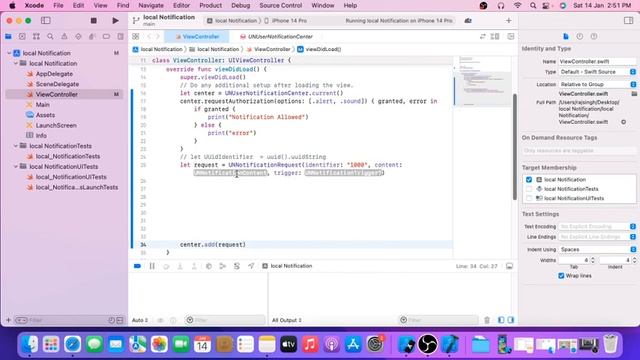
Task: Toggle the debug area visibility button
Action: pyautogui.click(x=509, y=266)
